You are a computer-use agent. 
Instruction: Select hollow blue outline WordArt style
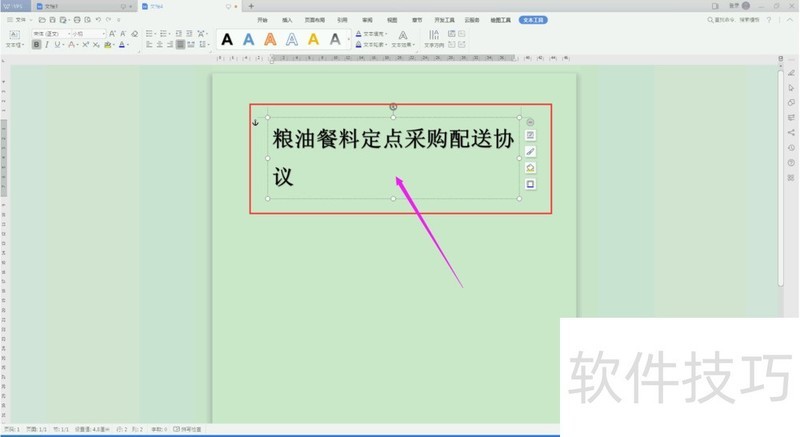[x=291, y=39]
